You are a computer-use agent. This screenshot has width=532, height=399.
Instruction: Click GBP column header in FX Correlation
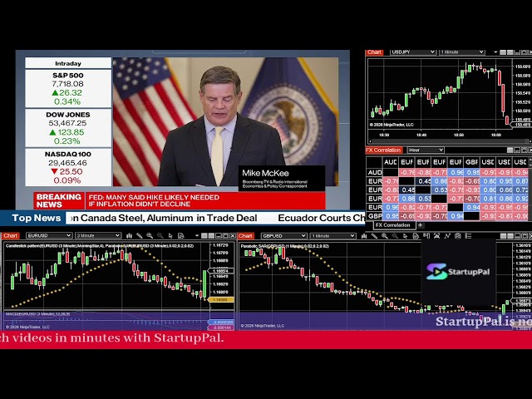(x=472, y=162)
